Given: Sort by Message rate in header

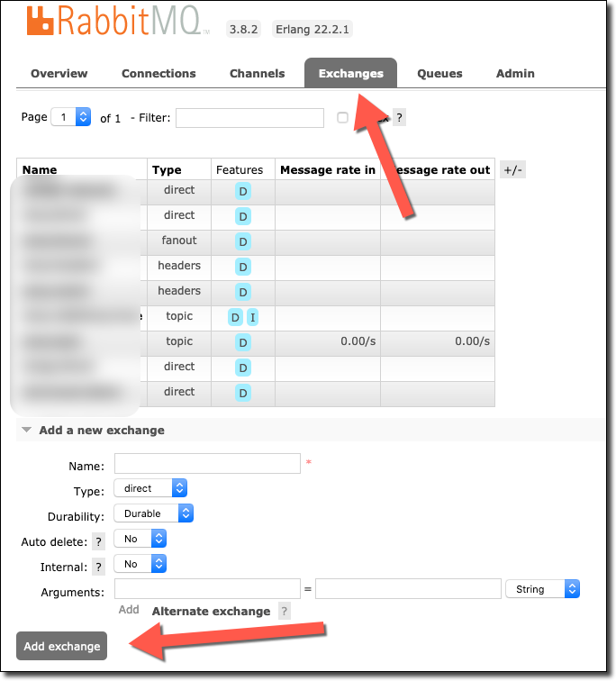Looking at the screenshot, I should click(328, 170).
